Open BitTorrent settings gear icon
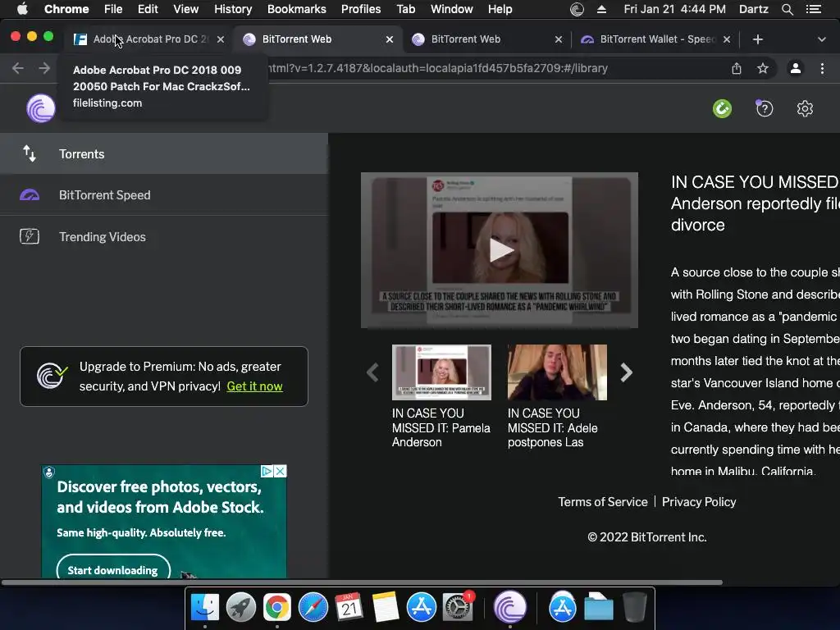840x630 pixels. [x=805, y=109]
